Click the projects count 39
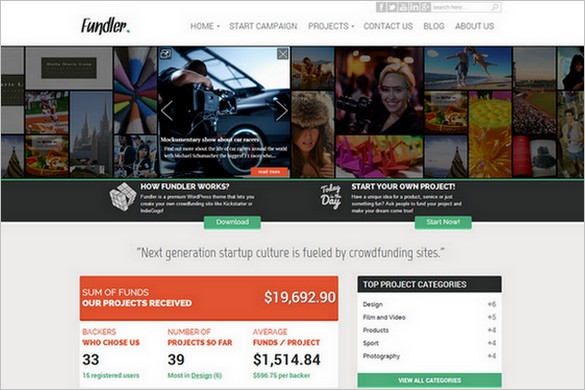Screen dimensions: 585x390 click(x=176, y=360)
